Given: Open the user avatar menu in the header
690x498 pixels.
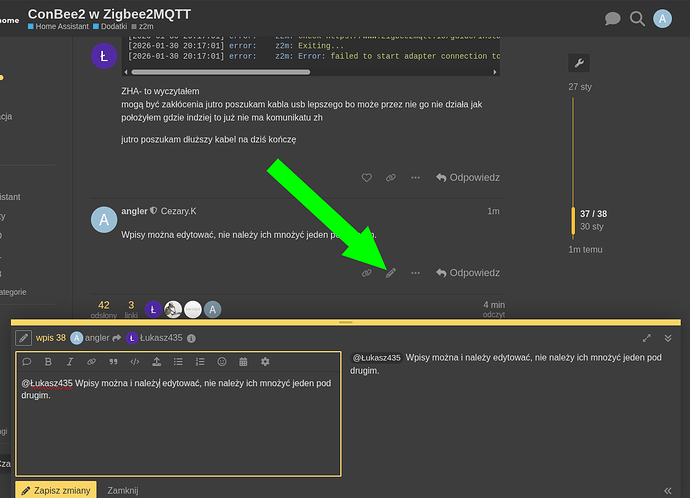Looking at the screenshot, I should pyautogui.click(x=663, y=18).
